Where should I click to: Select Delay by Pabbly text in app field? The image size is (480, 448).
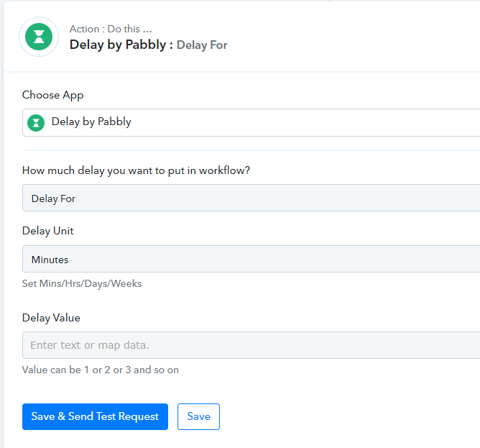pyautogui.click(x=91, y=122)
